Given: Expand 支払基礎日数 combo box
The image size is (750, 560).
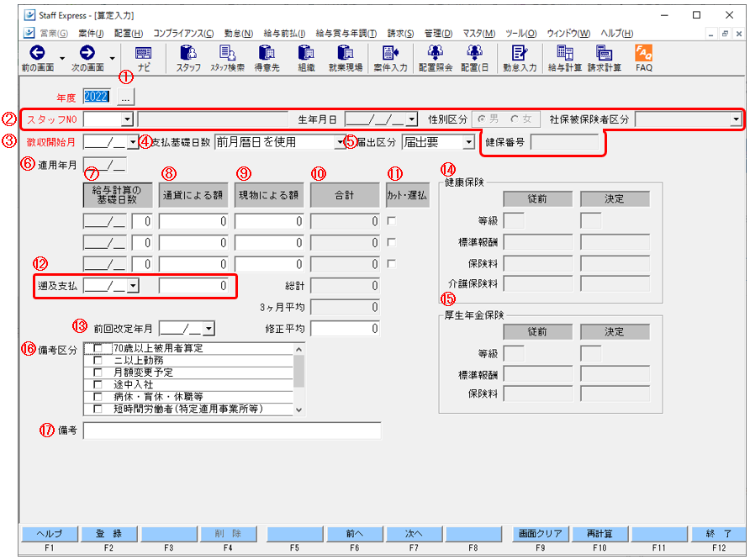Looking at the screenshot, I should [340, 142].
